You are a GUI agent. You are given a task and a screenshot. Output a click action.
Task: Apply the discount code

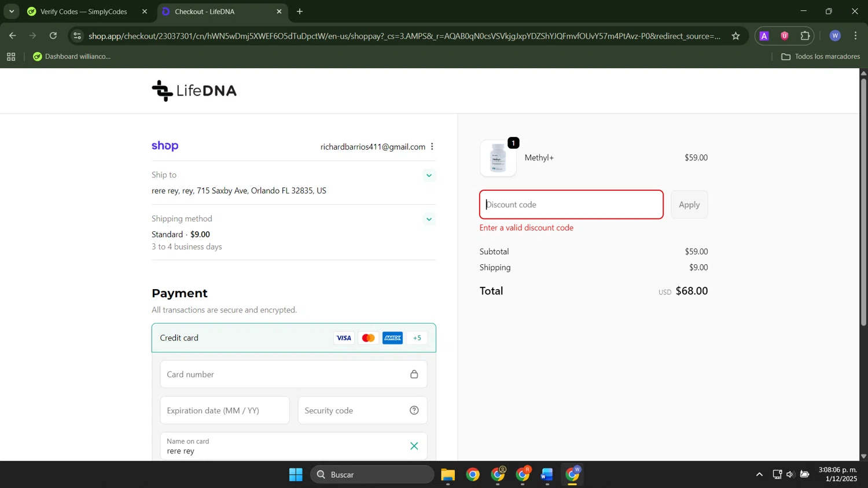coord(689,205)
